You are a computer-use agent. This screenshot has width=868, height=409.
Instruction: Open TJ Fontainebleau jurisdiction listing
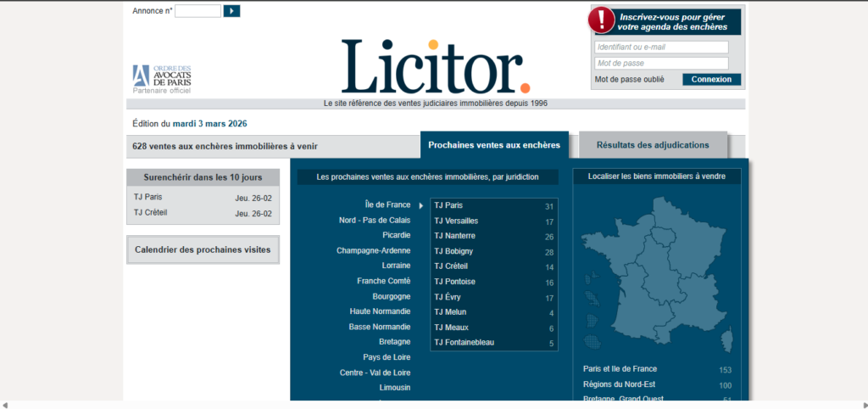point(494,343)
